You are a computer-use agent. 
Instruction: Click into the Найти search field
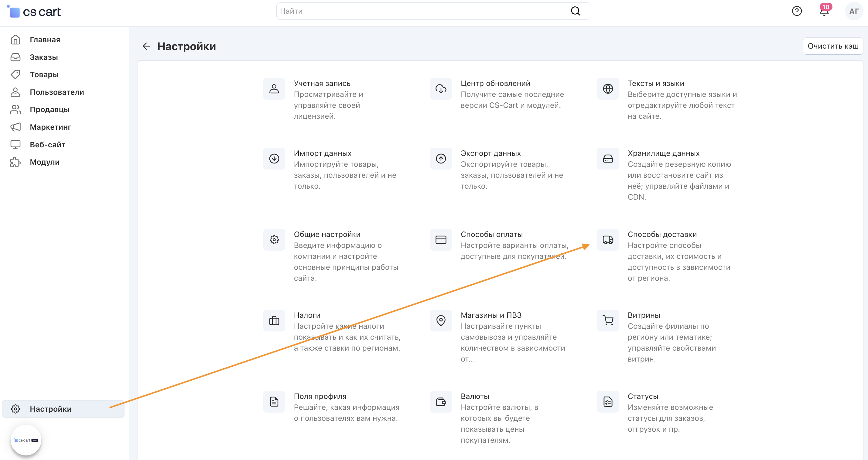click(x=421, y=11)
